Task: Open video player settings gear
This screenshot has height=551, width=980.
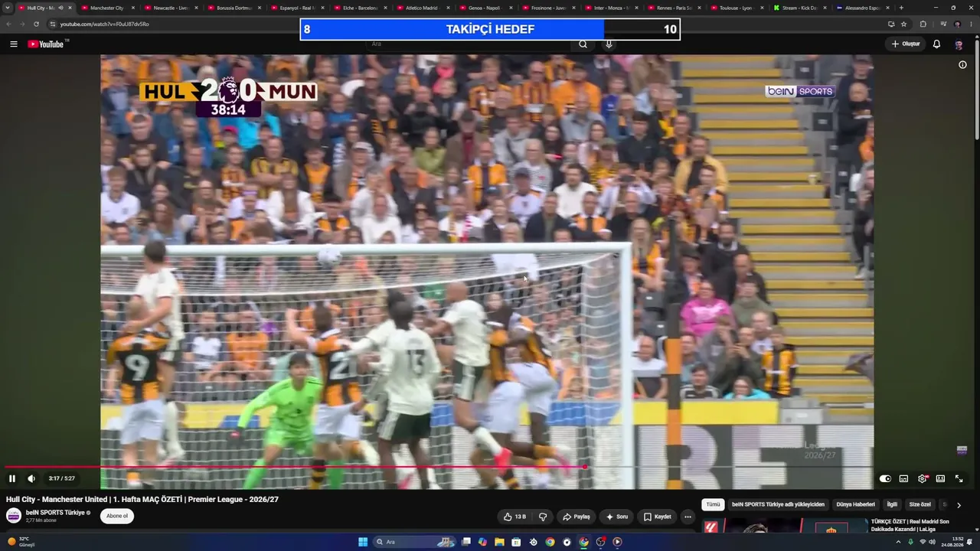Action: [x=923, y=479]
